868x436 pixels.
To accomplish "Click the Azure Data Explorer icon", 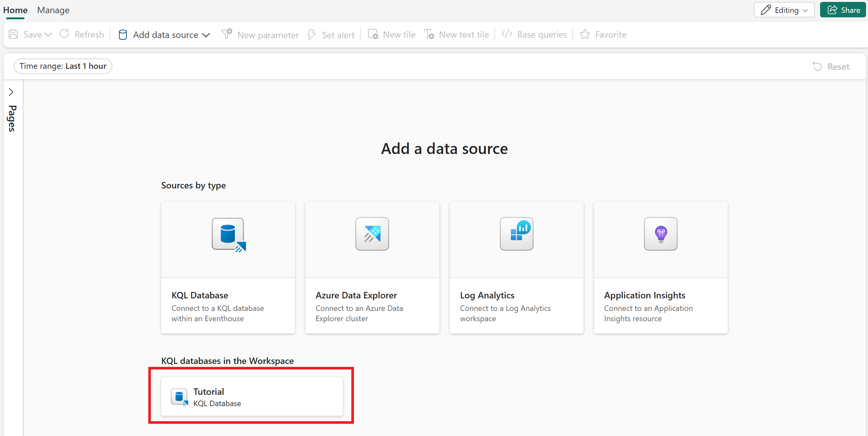I will pyautogui.click(x=372, y=234).
